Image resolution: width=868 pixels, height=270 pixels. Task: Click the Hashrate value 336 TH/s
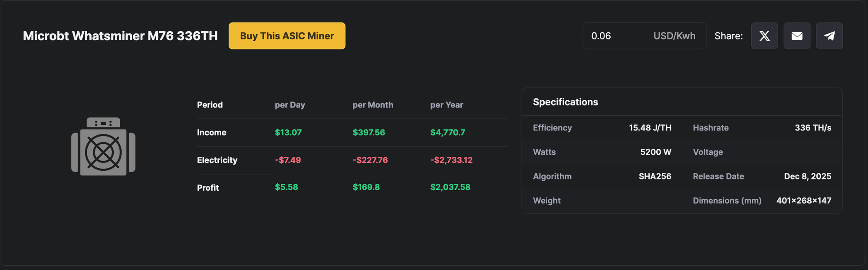pos(812,128)
